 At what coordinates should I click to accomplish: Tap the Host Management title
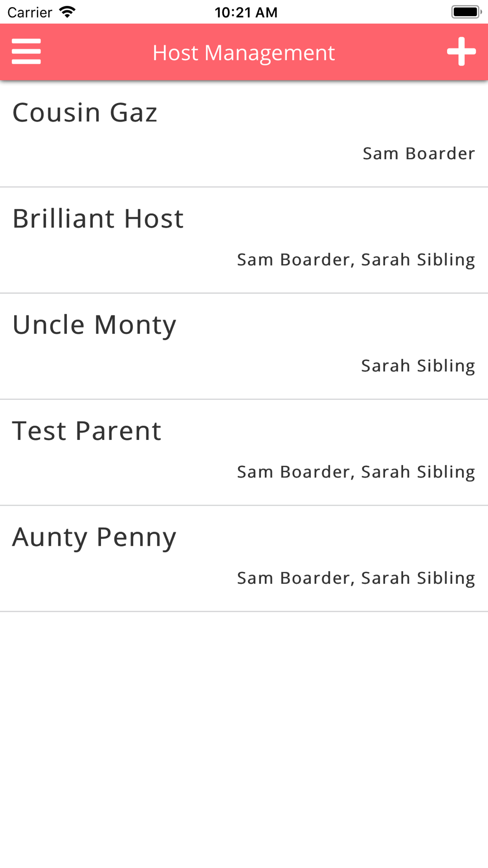[x=244, y=53]
